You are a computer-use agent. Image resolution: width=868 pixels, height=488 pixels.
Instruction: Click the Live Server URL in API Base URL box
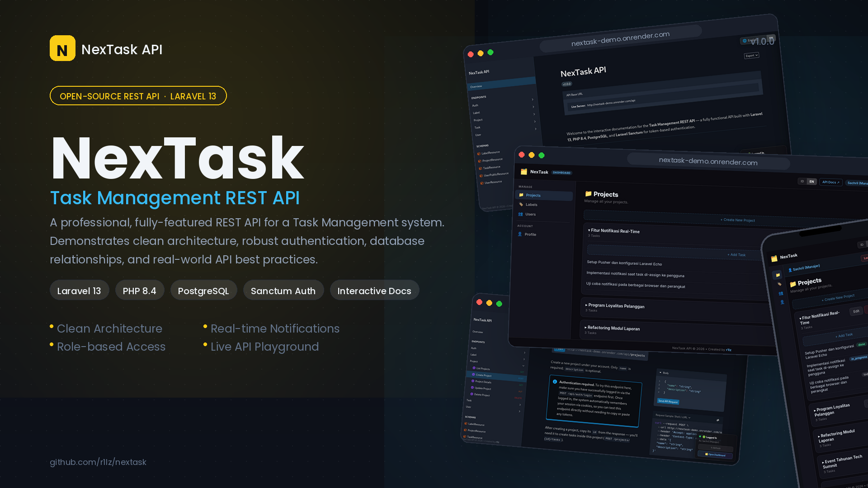611,103
